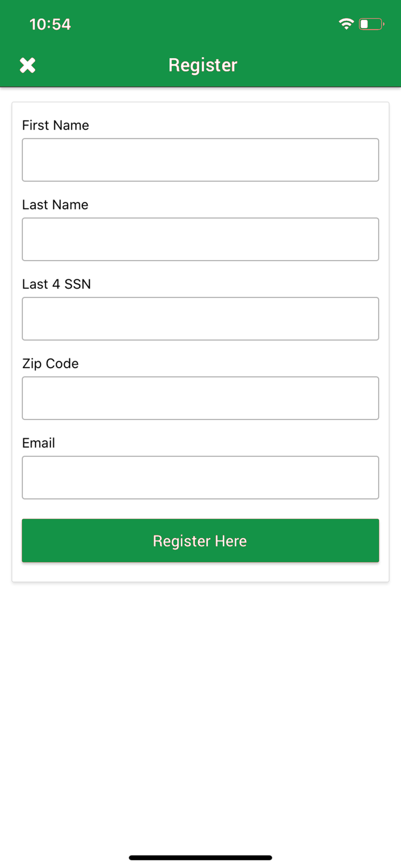Tap the home indicator bar at bottom
Image resolution: width=401 pixels, height=868 pixels.
click(200, 858)
